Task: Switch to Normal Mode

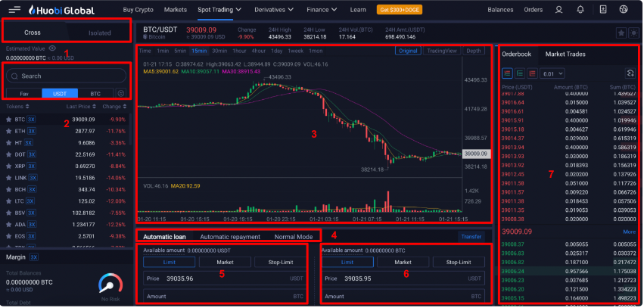Action: (294, 237)
